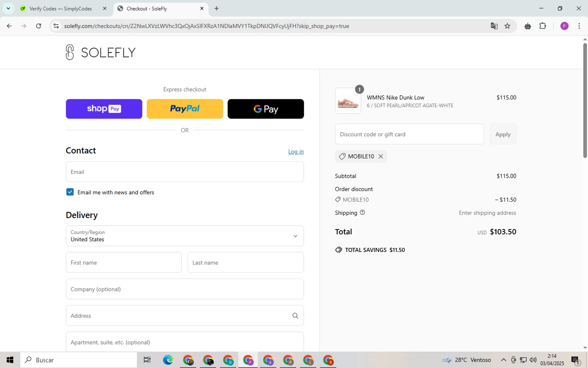The height and width of the screenshot is (368, 588).
Task: Click the robot extension icon in toolbar
Action: [528, 26]
